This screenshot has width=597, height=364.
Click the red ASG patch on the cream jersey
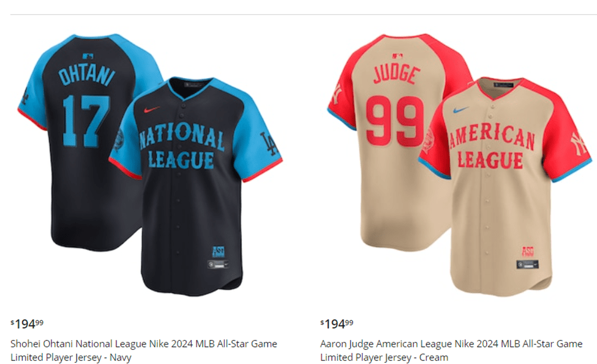point(528,251)
